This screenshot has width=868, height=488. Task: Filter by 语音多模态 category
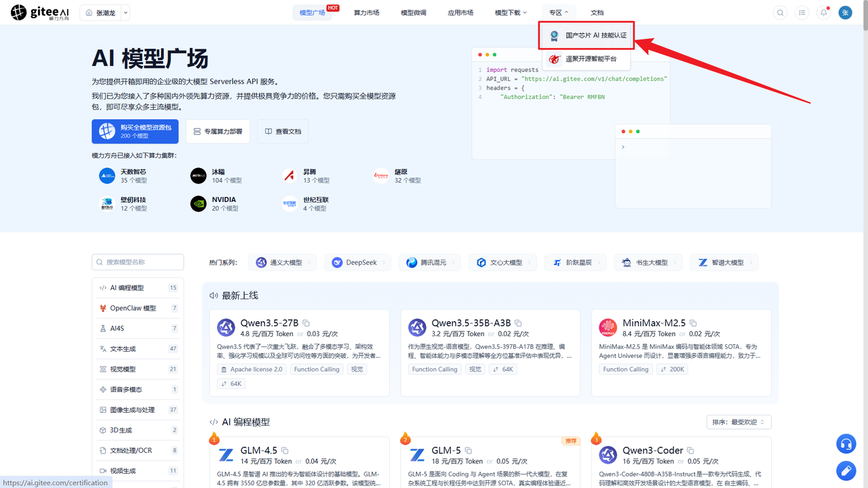138,390
